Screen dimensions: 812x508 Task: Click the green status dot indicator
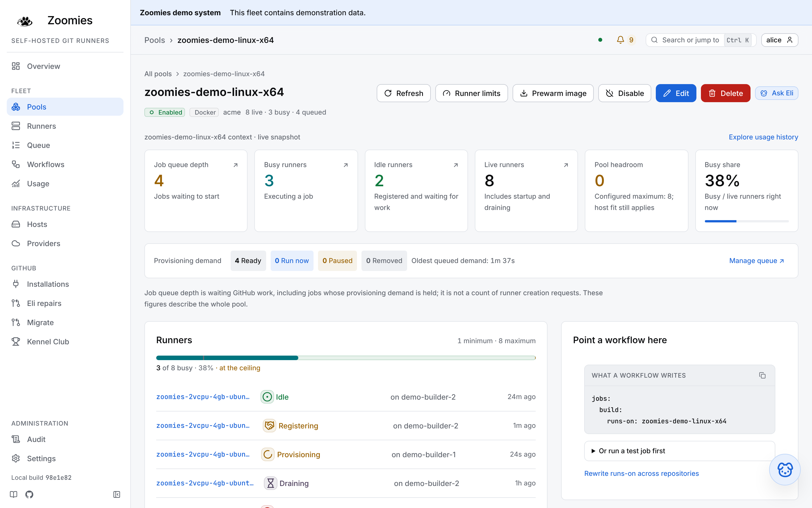600,40
